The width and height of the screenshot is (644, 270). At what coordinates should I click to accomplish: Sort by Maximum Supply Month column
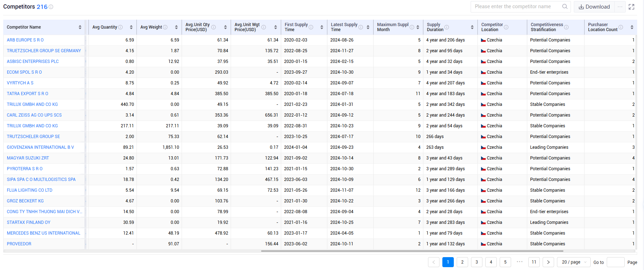(x=418, y=27)
